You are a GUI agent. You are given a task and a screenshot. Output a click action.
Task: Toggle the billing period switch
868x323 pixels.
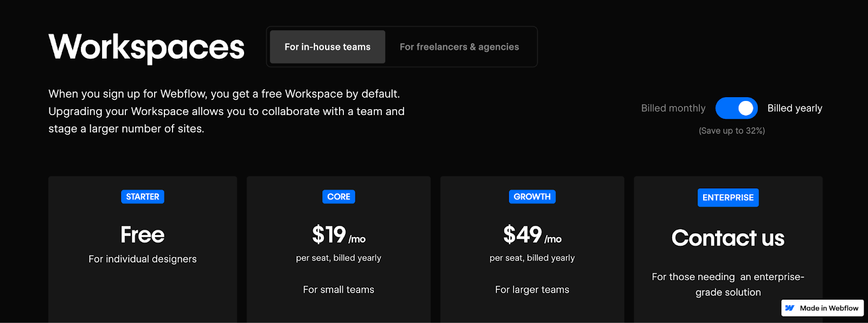click(x=736, y=108)
